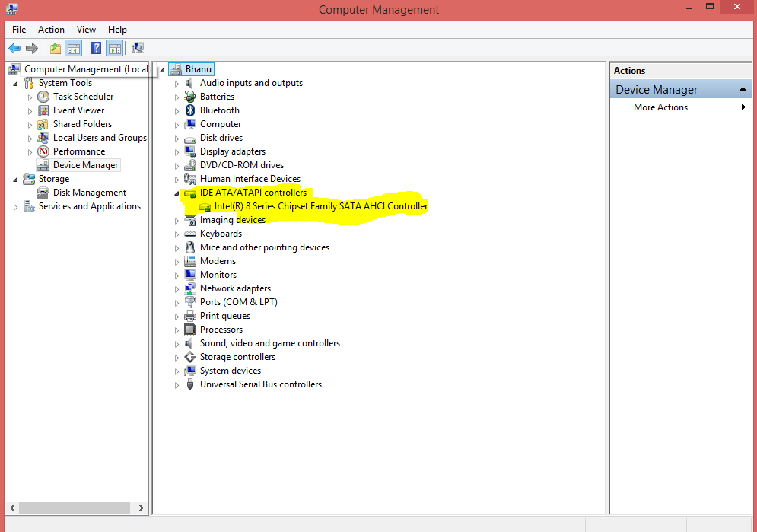
Task: Expand the Shared Folders node
Action: 30,125
